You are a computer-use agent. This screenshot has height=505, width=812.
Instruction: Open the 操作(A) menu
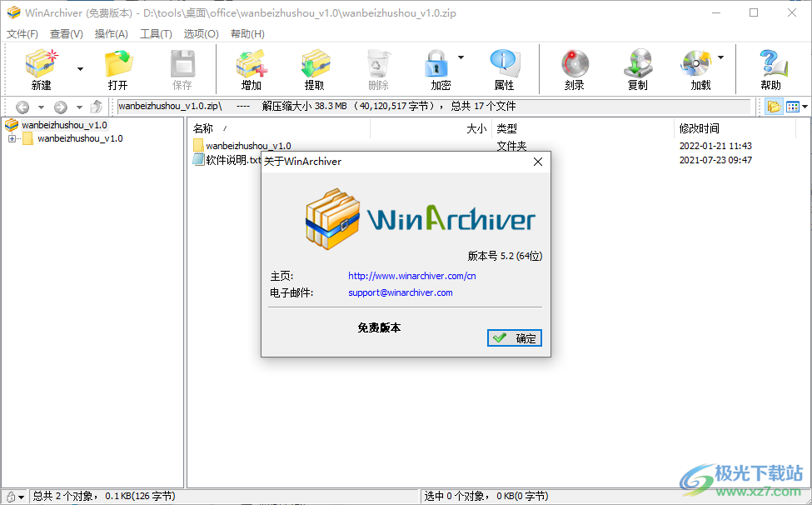112,33
